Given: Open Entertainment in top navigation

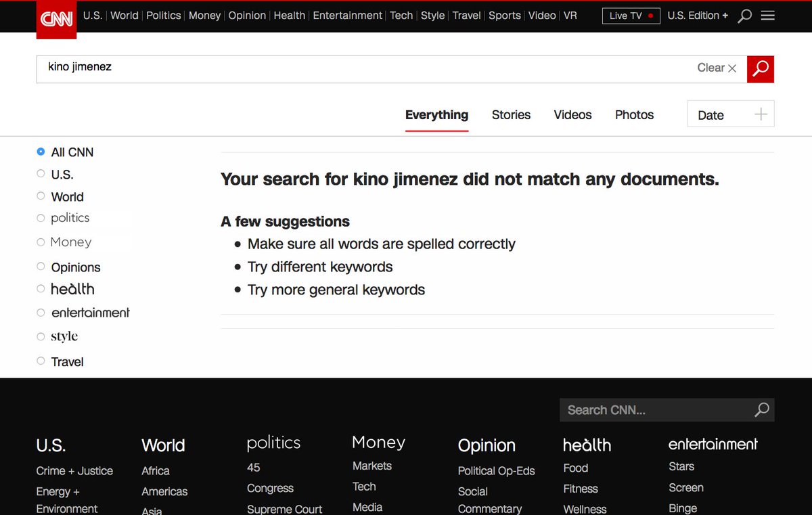Looking at the screenshot, I should 348,15.
